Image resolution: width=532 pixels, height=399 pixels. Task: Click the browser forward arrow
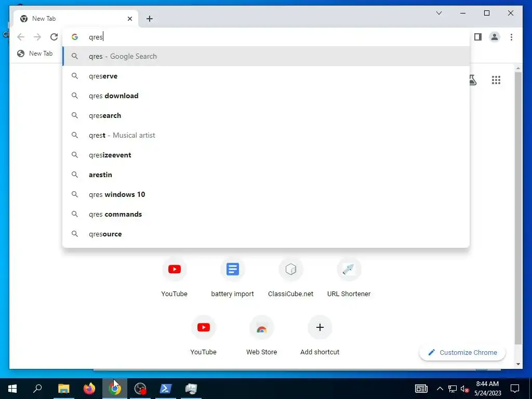coord(37,37)
